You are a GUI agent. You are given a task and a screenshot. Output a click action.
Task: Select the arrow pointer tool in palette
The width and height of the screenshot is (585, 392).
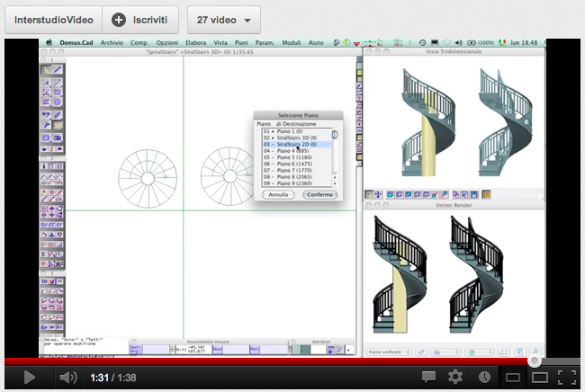(46, 70)
